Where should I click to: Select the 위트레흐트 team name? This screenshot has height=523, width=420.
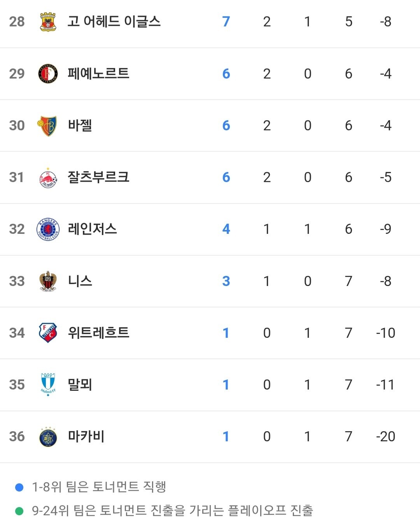click(x=98, y=333)
